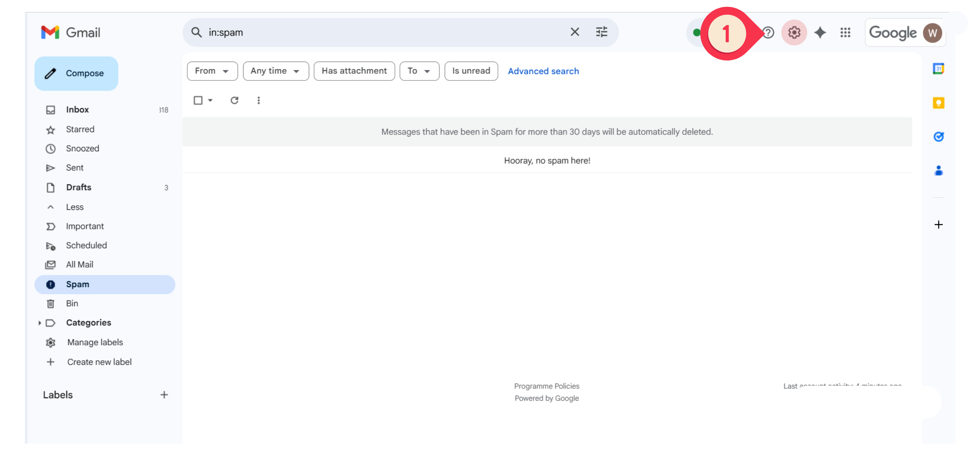Image resolution: width=980 pixels, height=455 pixels.
Task: Toggle the Has attachment filter chip
Action: (354, 71)
